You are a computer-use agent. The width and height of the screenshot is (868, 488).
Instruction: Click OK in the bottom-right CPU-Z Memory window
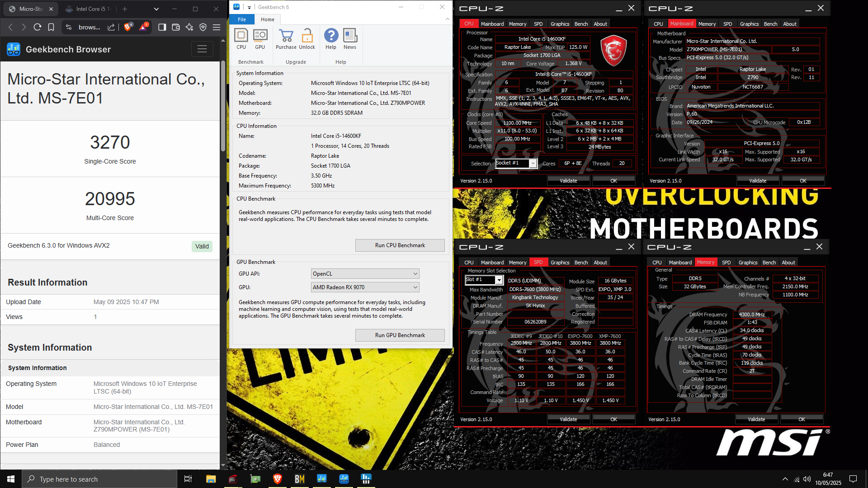click(x=802, y=419)
